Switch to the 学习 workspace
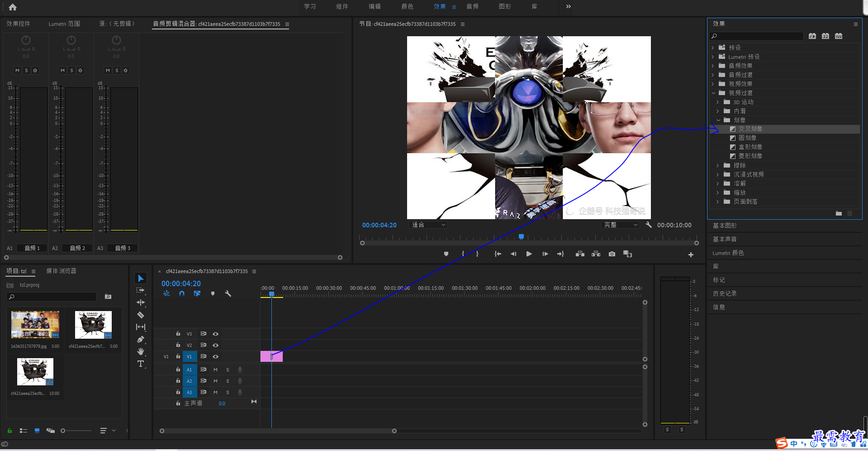The image size is (868, 451). [310, 6]
